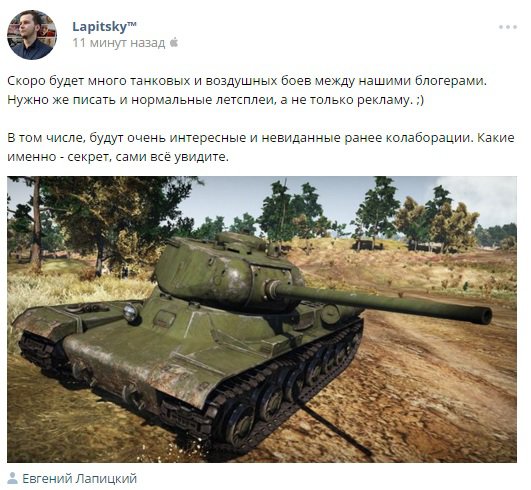Viewport: 531px width, 490px height.
Task: Click the line starting 'В том числе'
Action: pos(261,138)
